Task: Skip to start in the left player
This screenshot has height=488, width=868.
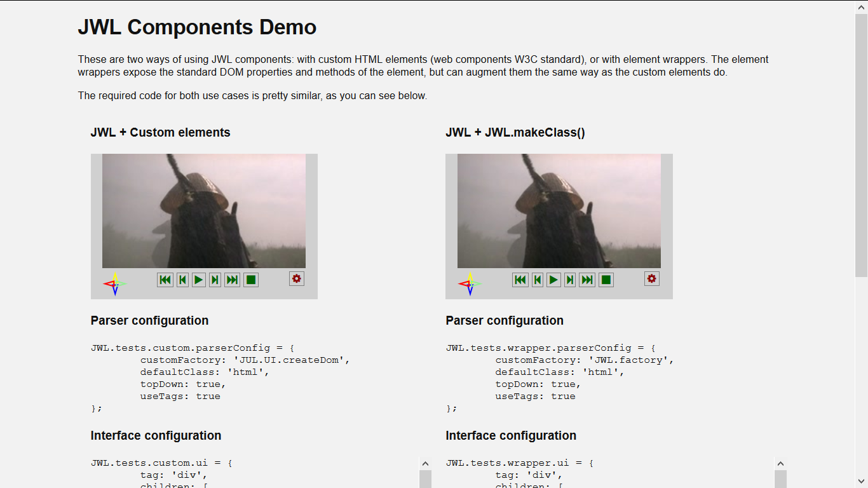Action: click(165, 279)
